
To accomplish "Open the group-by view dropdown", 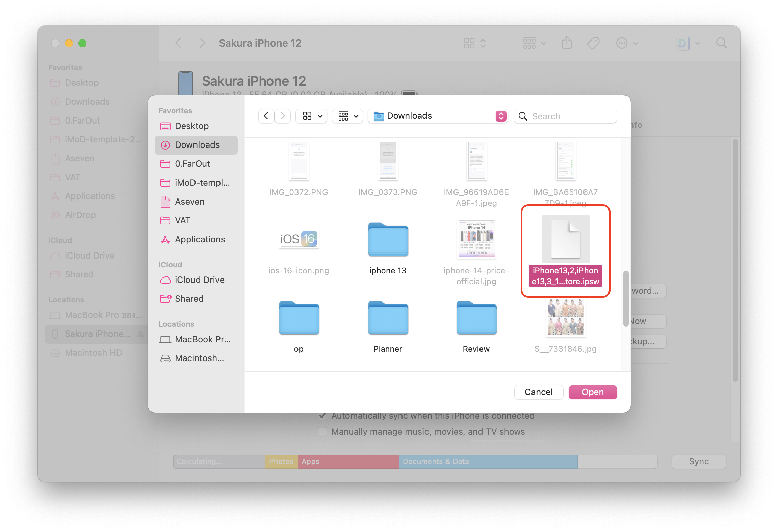I will (x=347, y=116).
